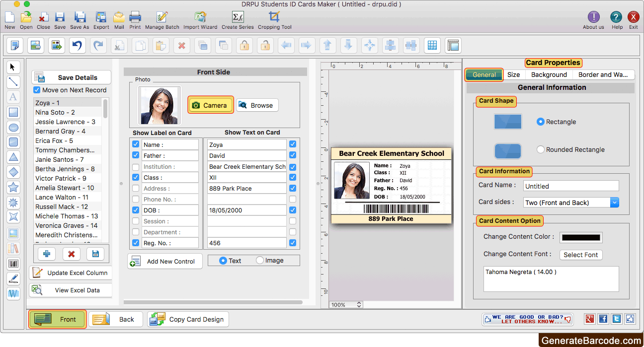The height and width of the screenshot is (347, 644).
Task: Select the barcode tool
Action: (13, 264)
